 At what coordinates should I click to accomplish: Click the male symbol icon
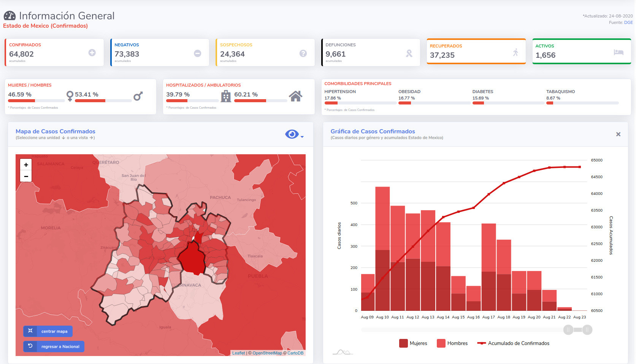[138, 96]
